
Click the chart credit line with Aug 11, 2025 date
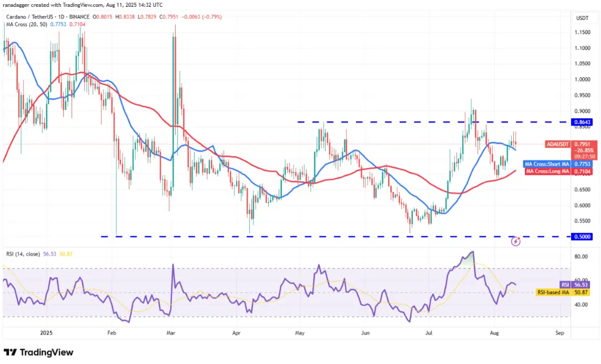click(x=83, y=5)
